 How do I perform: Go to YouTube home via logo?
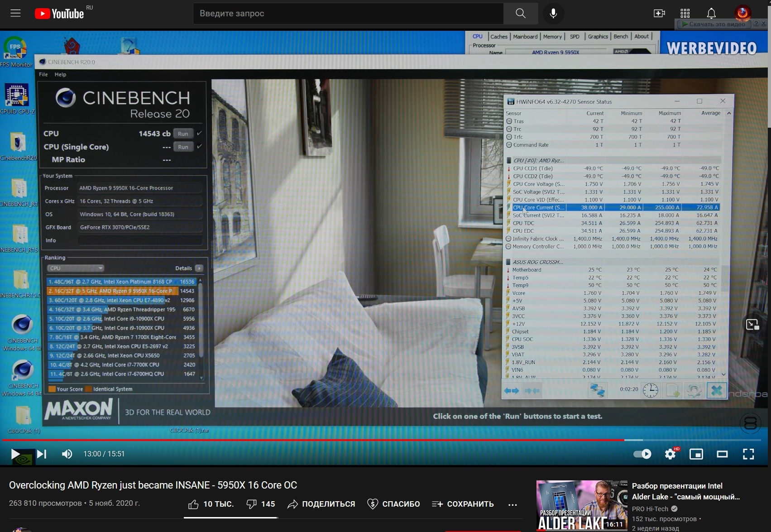[x=59, y=14]
